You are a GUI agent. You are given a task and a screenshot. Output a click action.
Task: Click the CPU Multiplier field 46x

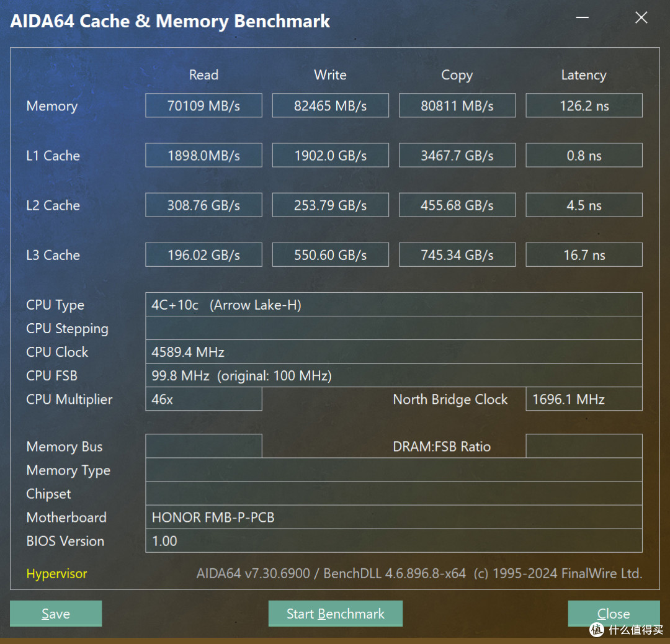click(x=203, y=399)
